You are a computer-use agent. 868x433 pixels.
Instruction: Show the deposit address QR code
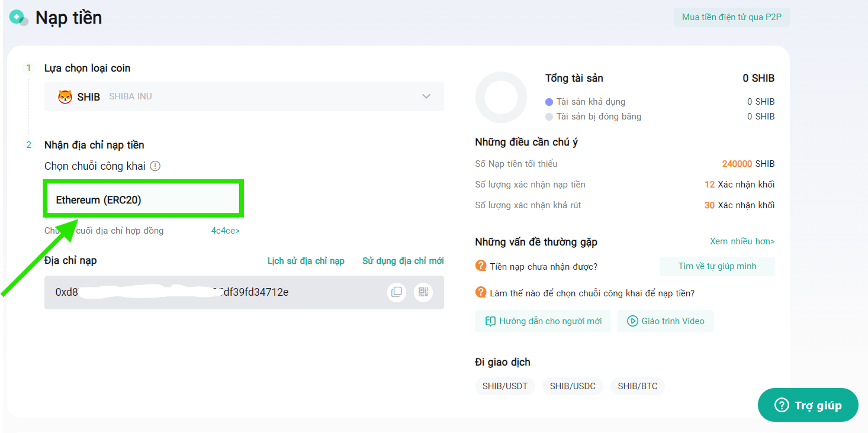(x=423, y=292)
